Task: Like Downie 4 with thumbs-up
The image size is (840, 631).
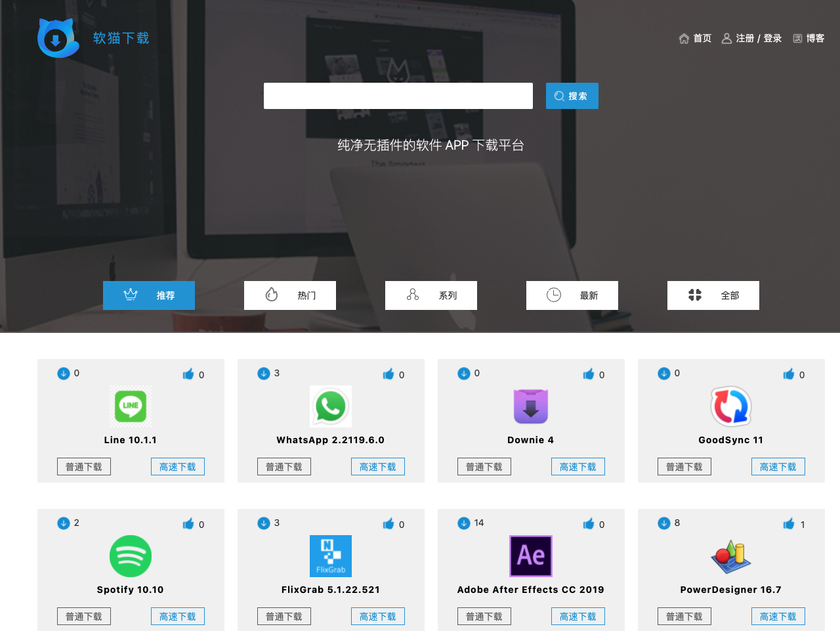Action: coord(589,374)
